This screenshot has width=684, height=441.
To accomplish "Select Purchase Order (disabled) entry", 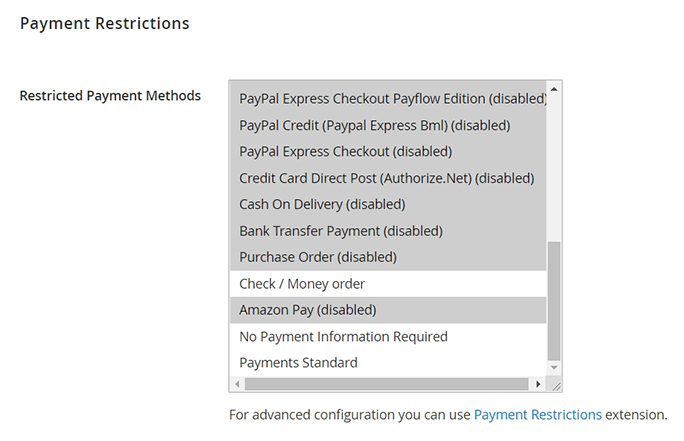I will [318, 257].
